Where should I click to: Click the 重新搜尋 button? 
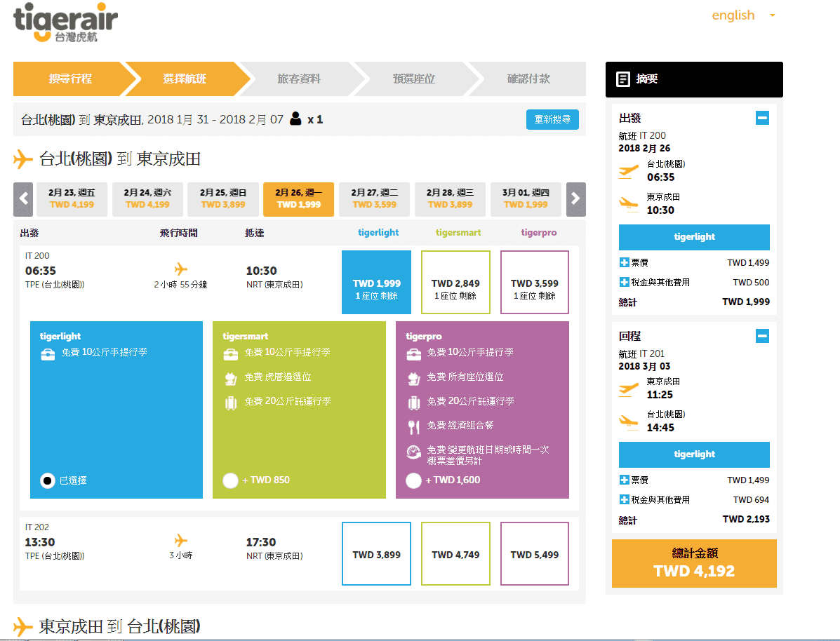552,119
